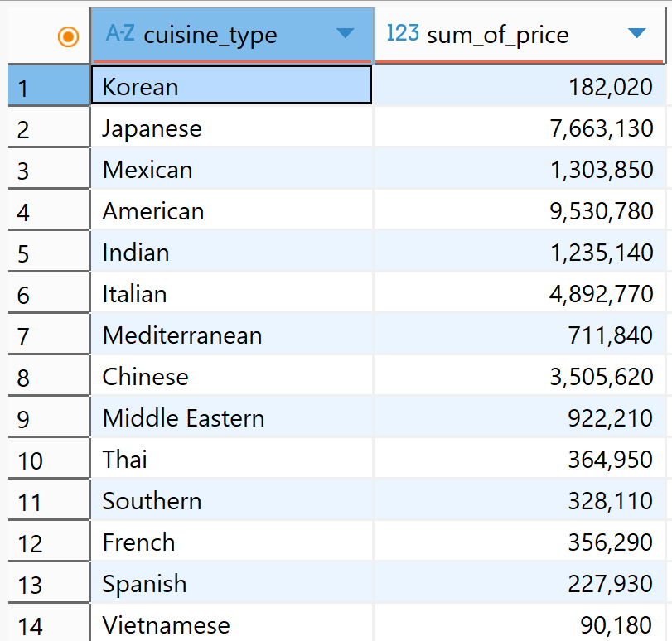Click the 9,530,780 value cell

[520, 210]
